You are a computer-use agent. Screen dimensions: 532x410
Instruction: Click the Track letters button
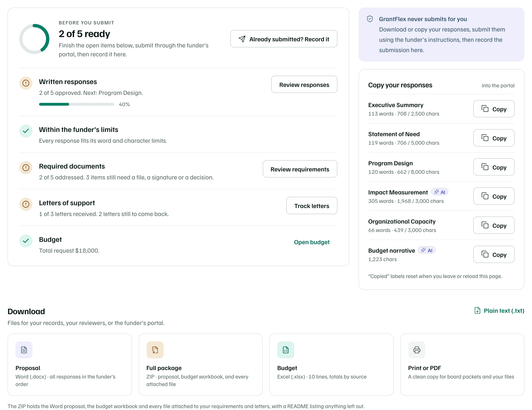(x=312, y=206)
